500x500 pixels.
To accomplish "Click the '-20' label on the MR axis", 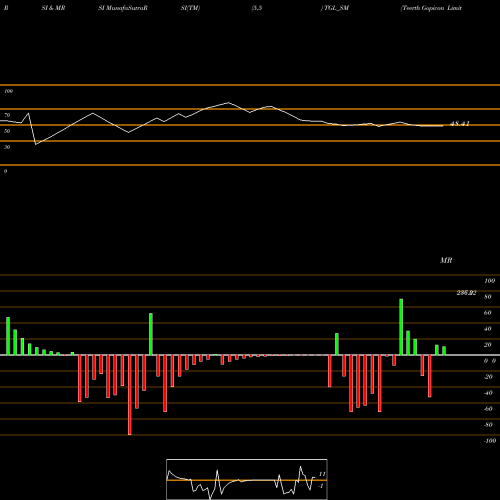I will [x=488, y=377].
